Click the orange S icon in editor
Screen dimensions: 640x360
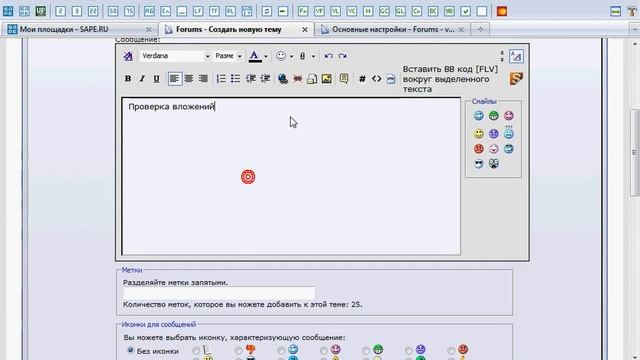(516, 78)
